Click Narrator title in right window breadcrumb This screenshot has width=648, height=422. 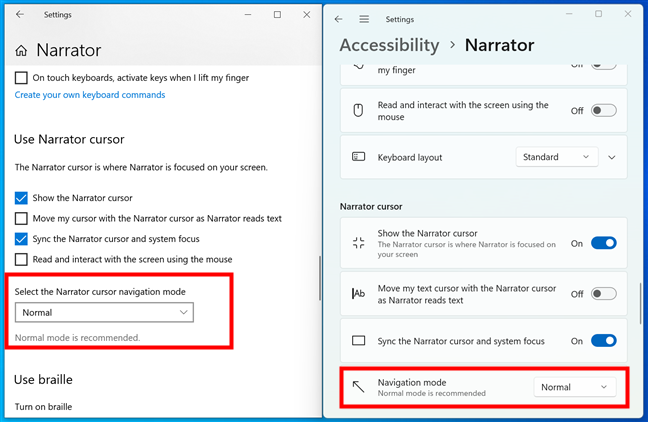(499, 45)
